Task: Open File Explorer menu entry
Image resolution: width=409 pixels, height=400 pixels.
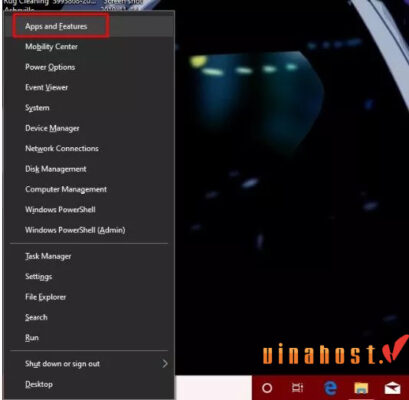Action: coord(88,297)
